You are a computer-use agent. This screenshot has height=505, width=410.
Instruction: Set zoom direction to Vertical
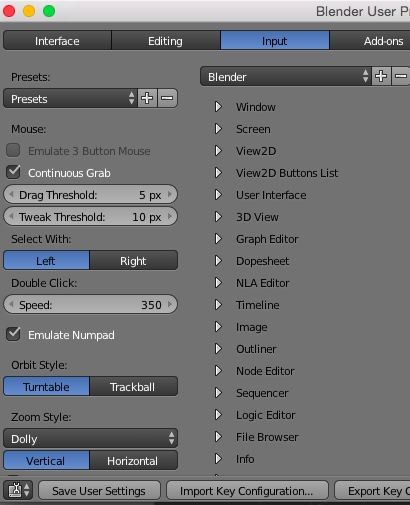[x=46, y=460]
